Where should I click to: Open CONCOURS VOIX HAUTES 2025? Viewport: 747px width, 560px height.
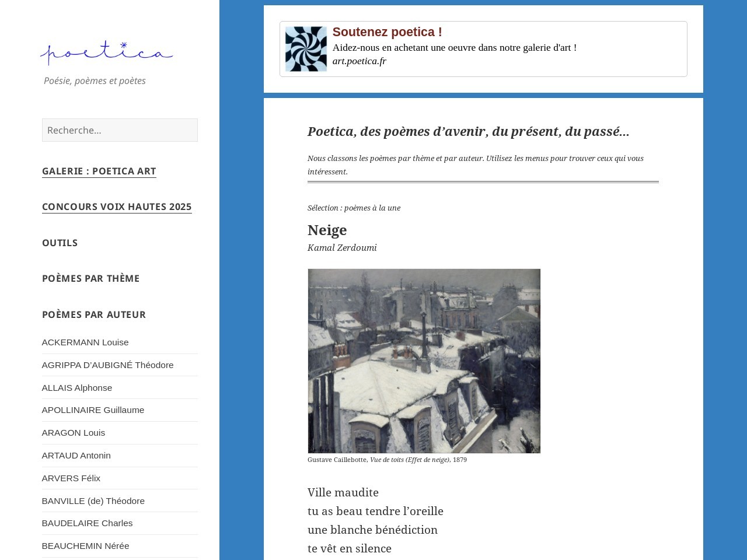pyautogui.click(x=117, y=206)
